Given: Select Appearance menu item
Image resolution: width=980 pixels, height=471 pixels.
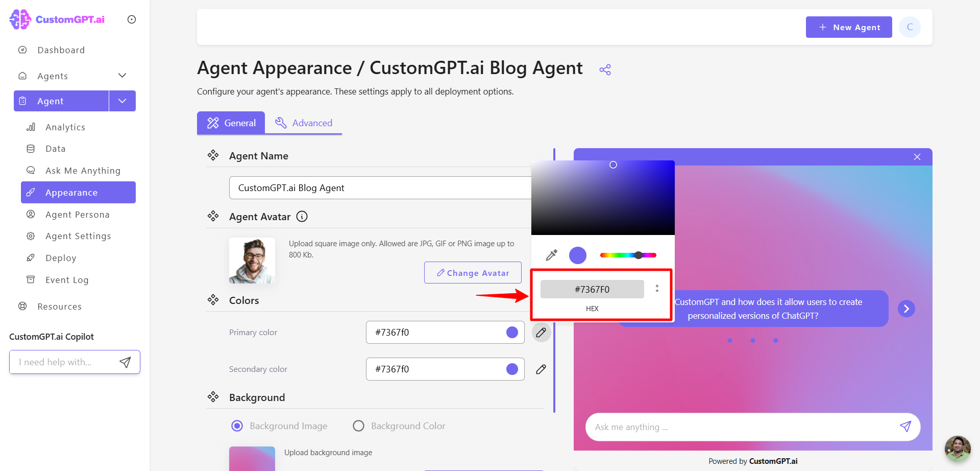Looking at the screenshot, I should click(78, 193).
